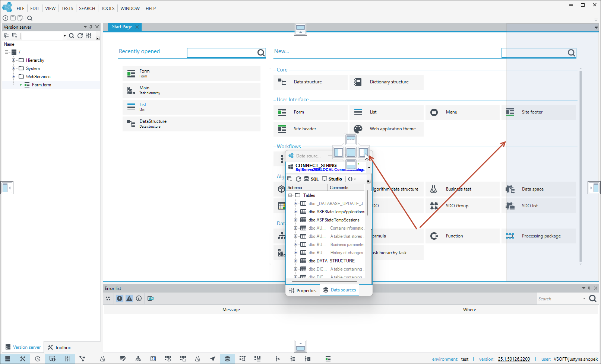The height and width of the screenshot is (364, 601).
Task: Open the TESTS menu
Action: 67,8
